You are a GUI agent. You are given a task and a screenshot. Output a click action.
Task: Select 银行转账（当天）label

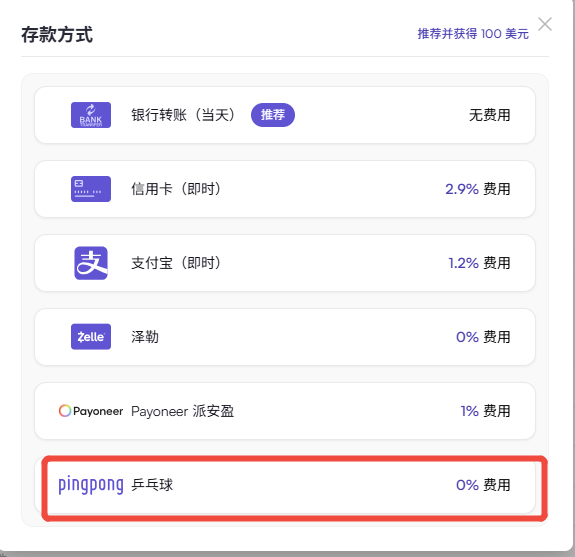183,115
